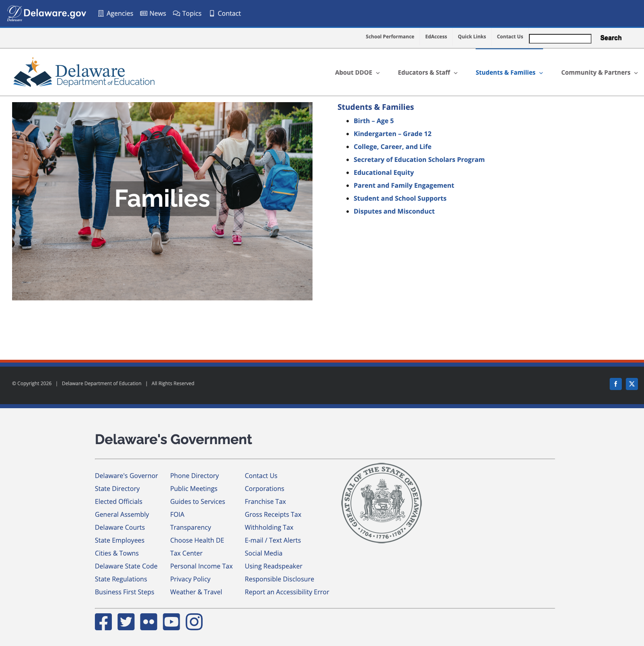Screen dimensions: 644x646
Task: Click the Contact phone icon
Action: pos(212,13)
